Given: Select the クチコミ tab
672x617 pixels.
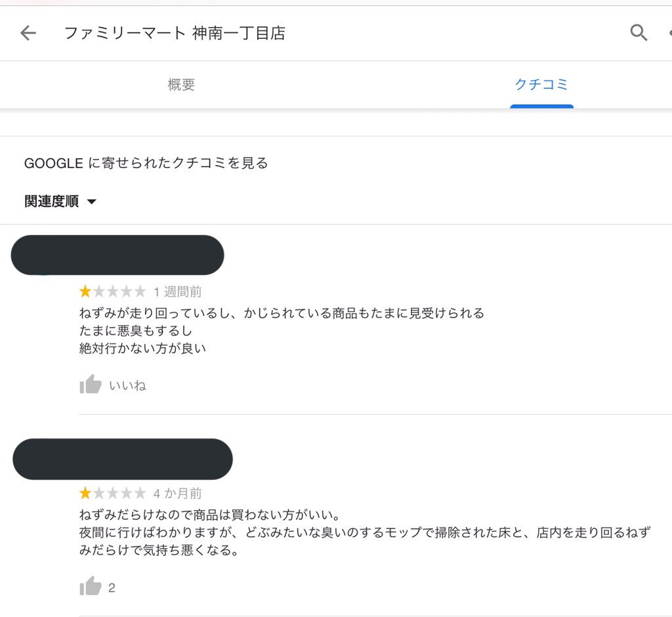Looking at the screenshot, I should click(x=541, y=85).
